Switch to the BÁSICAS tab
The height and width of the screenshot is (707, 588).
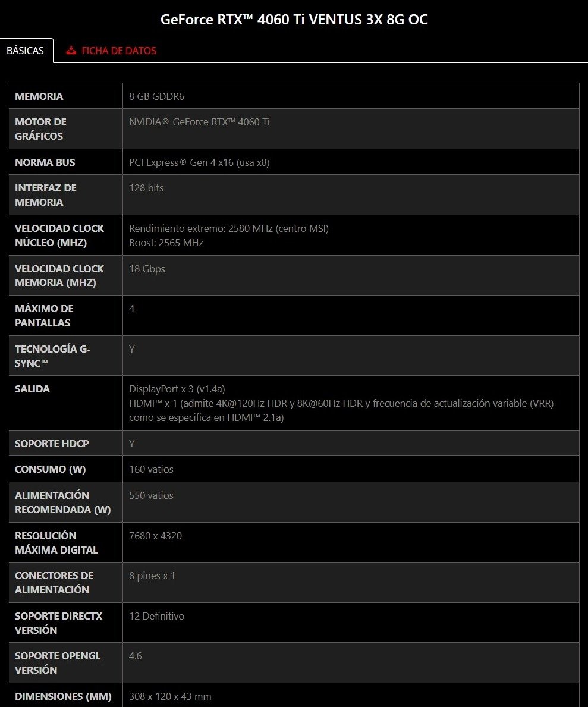click(25, 51)
